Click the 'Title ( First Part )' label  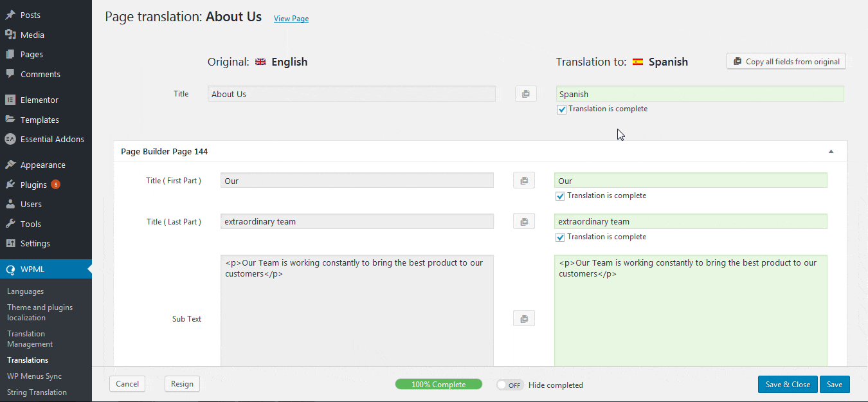[x=174, y=181]
